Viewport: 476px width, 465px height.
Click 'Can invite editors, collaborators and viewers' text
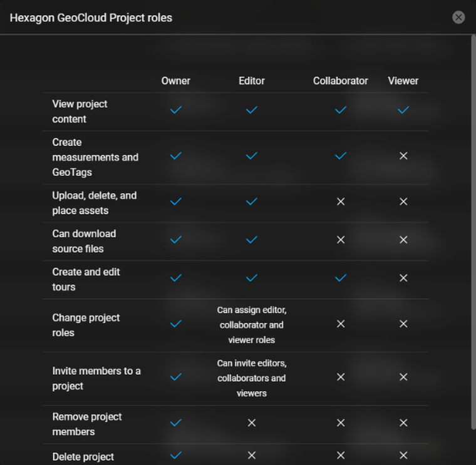(x=252, y=378)
